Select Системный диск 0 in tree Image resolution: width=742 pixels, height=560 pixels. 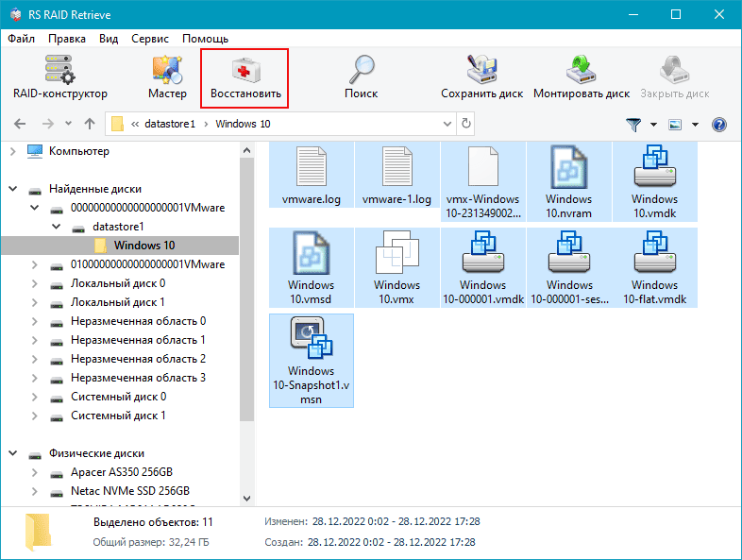click(x=118, y=397)
